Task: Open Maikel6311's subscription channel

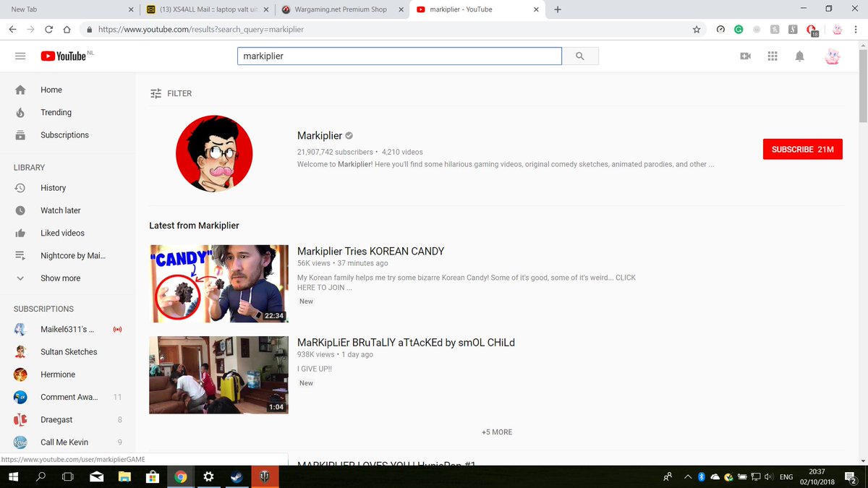Action: (68, 329)
